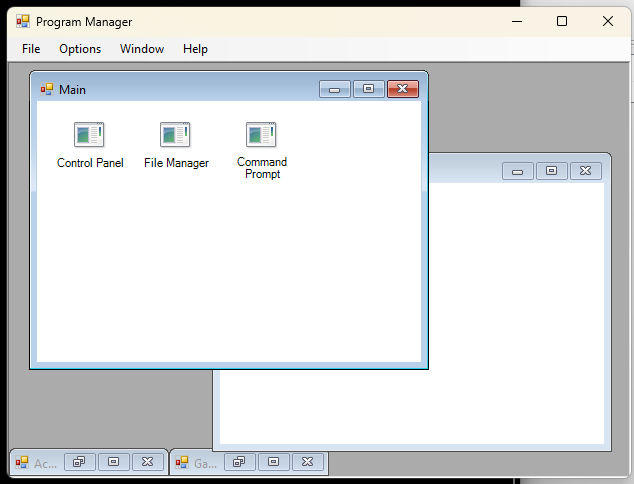Open the Control Panel program icon
The height and width of the screenshot is (484, 634).
(89, 135)
